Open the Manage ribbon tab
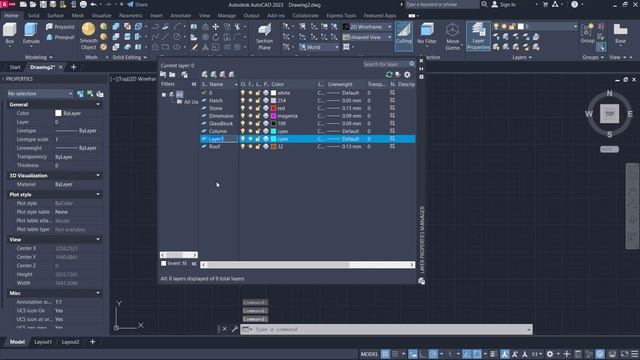The image size is (640, 360). coord(227,16)
